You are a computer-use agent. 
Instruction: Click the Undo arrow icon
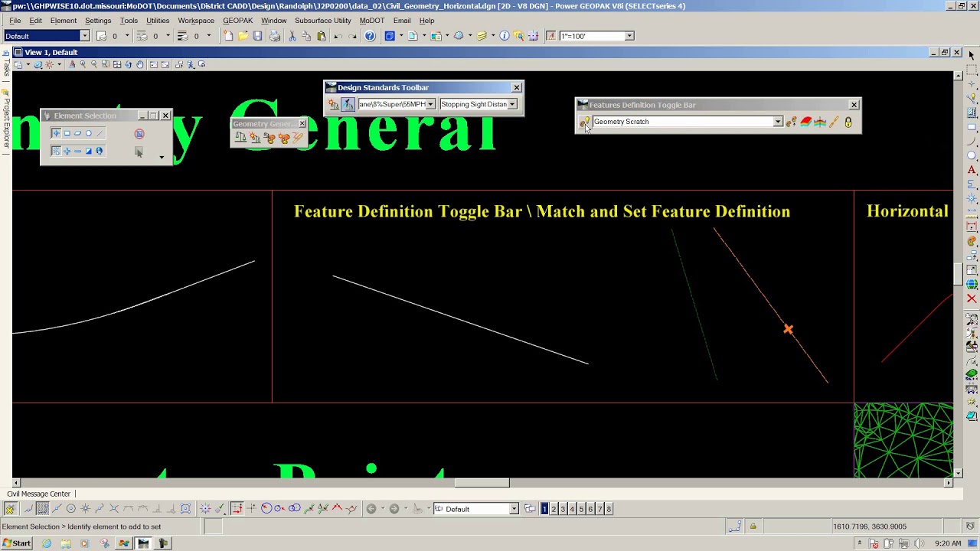coord(338,36)
